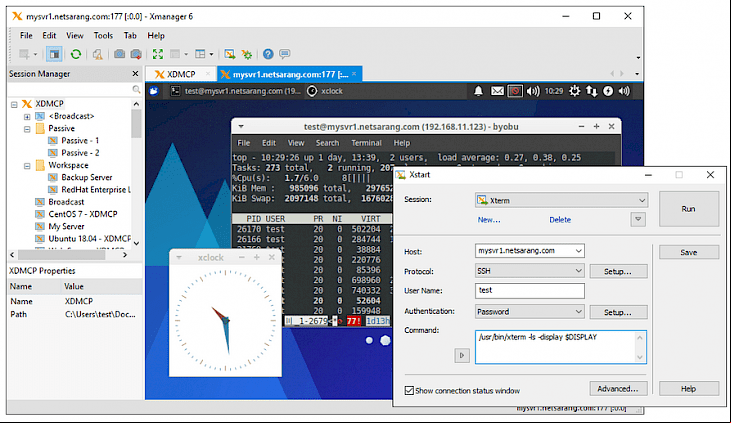The width and height of the screenshot is (731, 423).
Task: Collapse the XDMCP root tree node
Action: pos(14,104)
